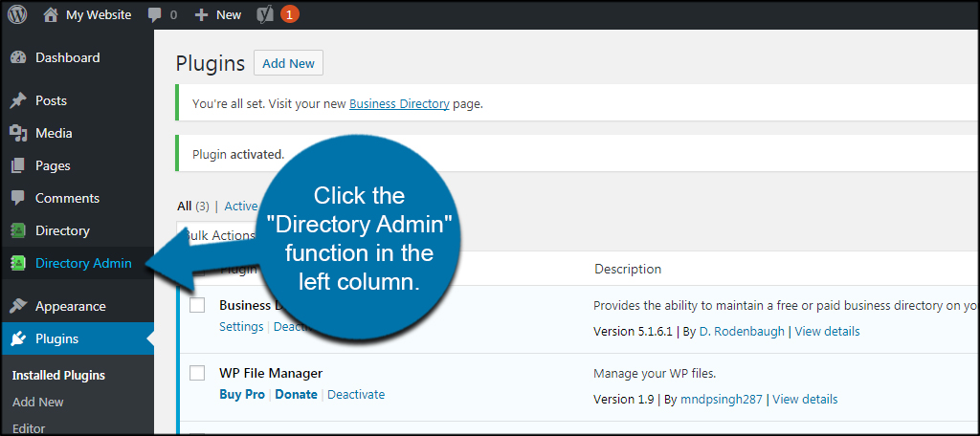Click the Comments speech bubble icon in sidebar

pos(19,198)
